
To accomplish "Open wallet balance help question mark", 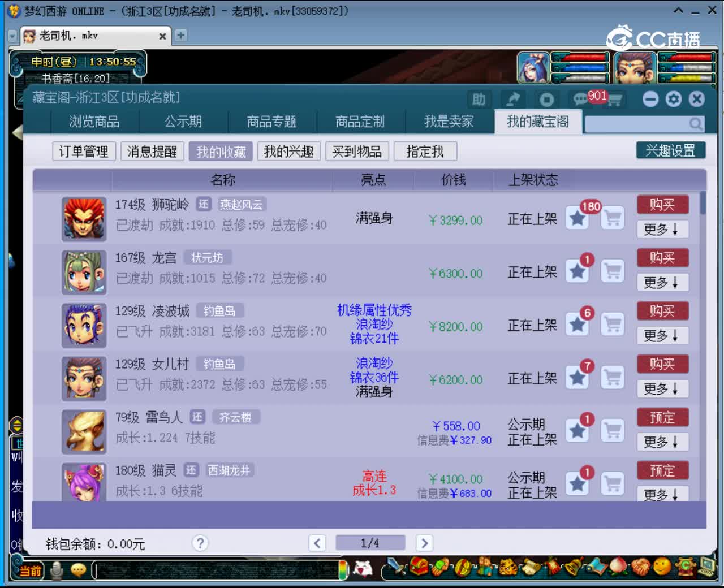I will tap(200, 543).
